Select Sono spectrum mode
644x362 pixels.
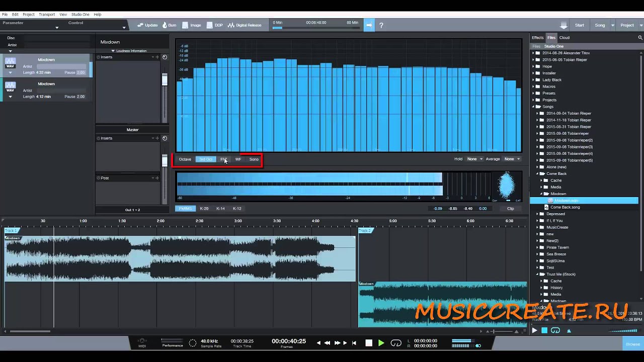tap(254, 159)
